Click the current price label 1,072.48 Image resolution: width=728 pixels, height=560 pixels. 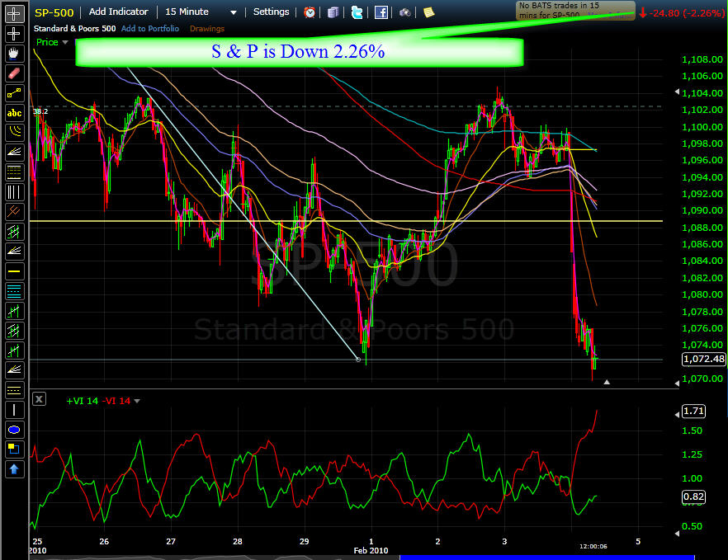[x=703, y=359]
